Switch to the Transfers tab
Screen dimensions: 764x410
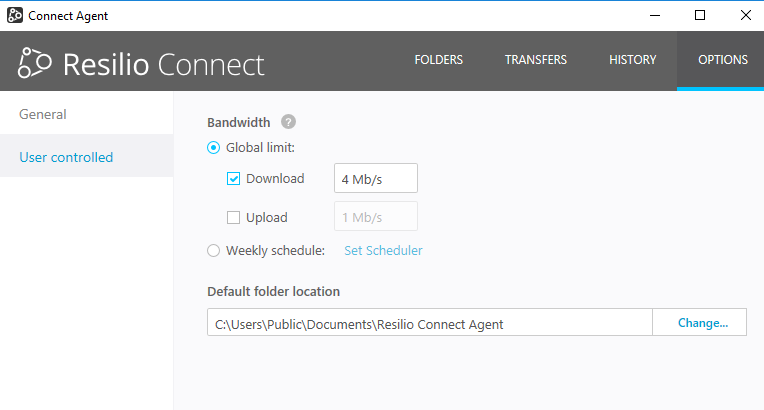pos(535,60)
